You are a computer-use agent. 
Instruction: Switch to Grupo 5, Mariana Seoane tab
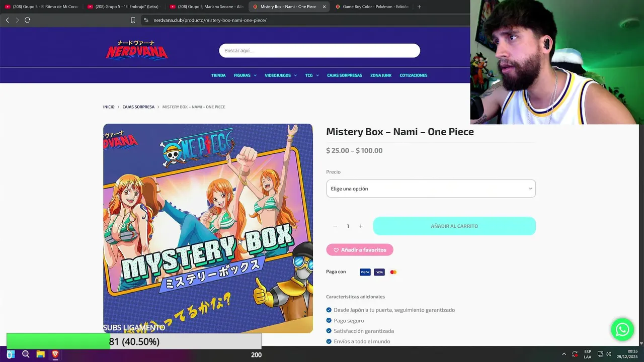[207, 7]
